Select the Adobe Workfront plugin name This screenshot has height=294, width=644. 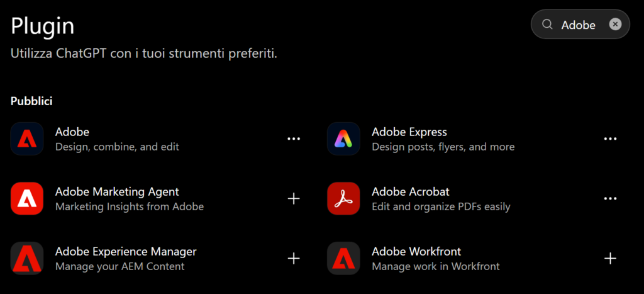[416, 251]
